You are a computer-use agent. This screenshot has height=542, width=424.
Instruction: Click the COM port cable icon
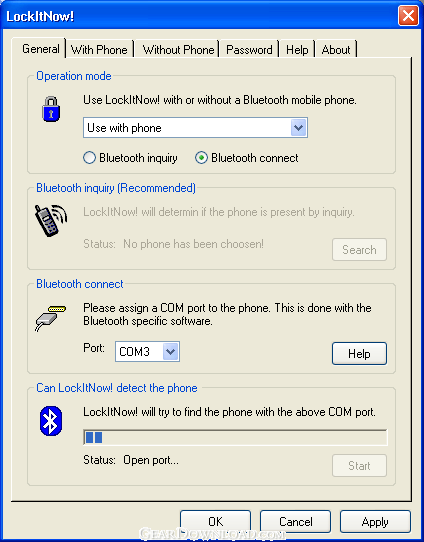(x=50, y=318)
